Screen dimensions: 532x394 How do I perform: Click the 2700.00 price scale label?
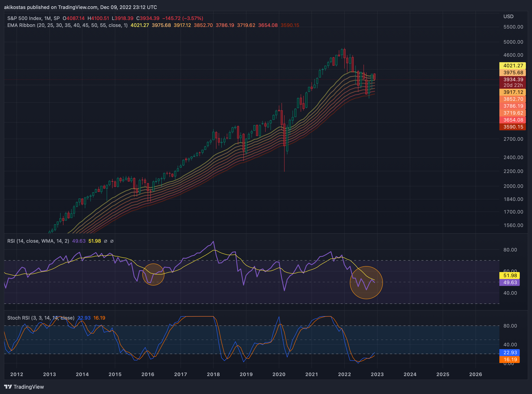(x=513, y=139)
